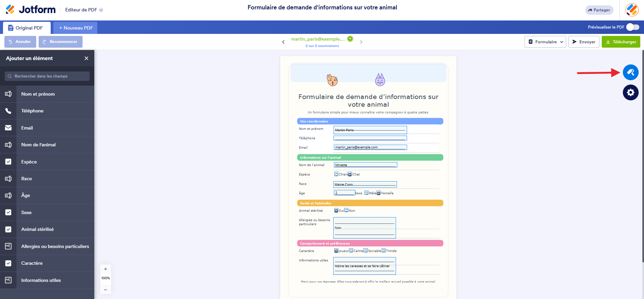This screenshot has height=299, width=644.
Task: Switch to the Original PDF tab
Action: 27,28
